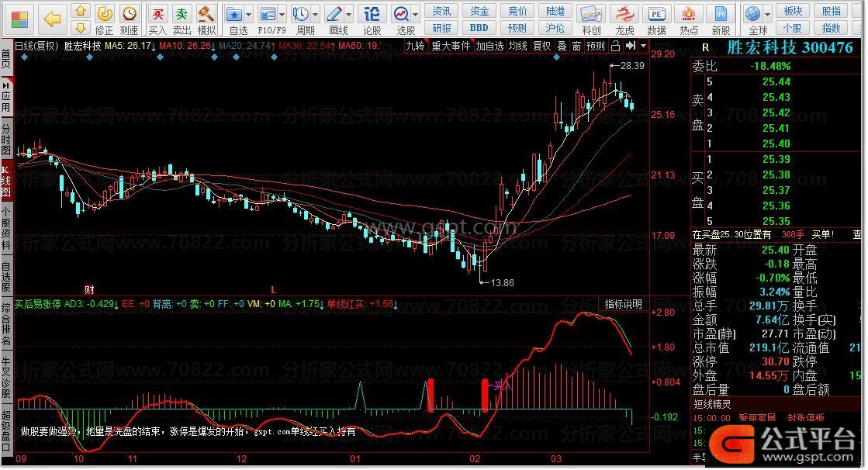The image size is (868, 470).
Task: Toggle the chart 预测 forecast option
Action: (596, 46)
